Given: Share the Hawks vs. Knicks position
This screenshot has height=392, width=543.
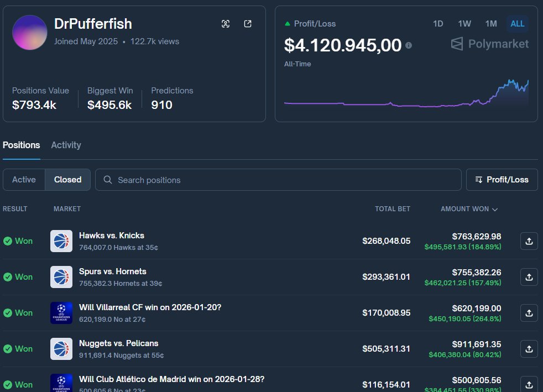Looking at the screenshot, I should point(529,241).
